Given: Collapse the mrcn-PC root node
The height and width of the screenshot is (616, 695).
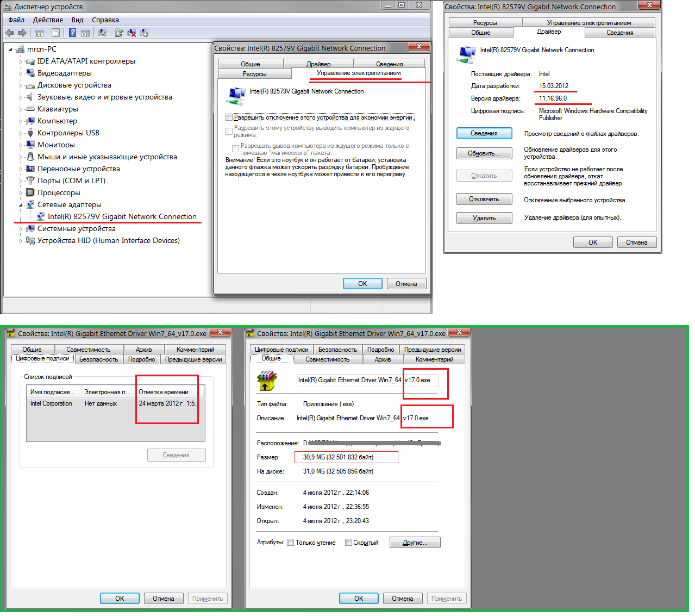Looking at the screenshot, I should tap(10, 49).
